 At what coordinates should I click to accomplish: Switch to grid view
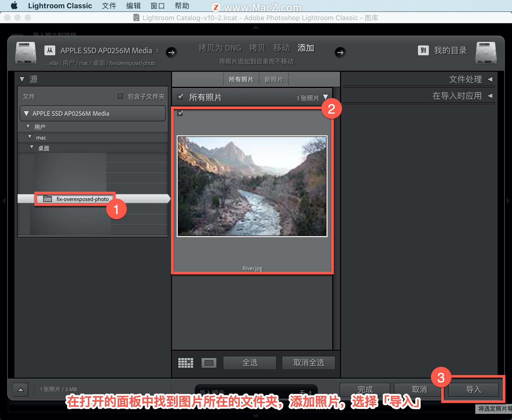tap(186, 363)
